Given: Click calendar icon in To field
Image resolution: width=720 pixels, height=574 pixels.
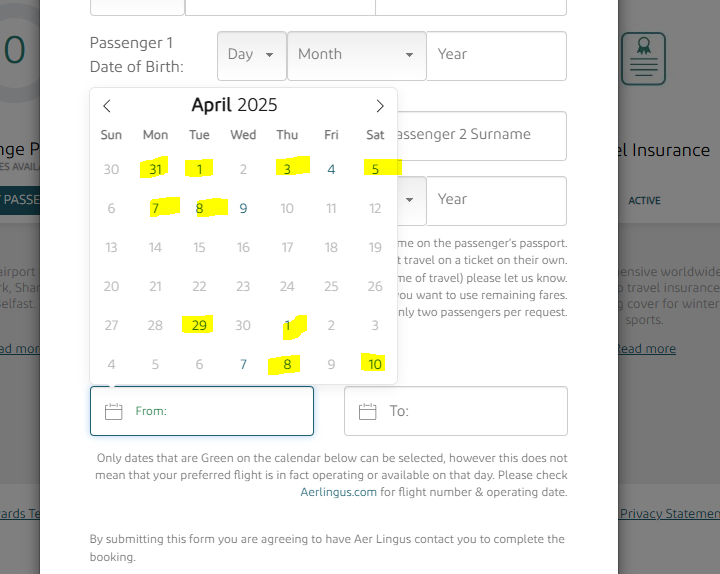Looking at the screenshot, I should tap(367, 411).
